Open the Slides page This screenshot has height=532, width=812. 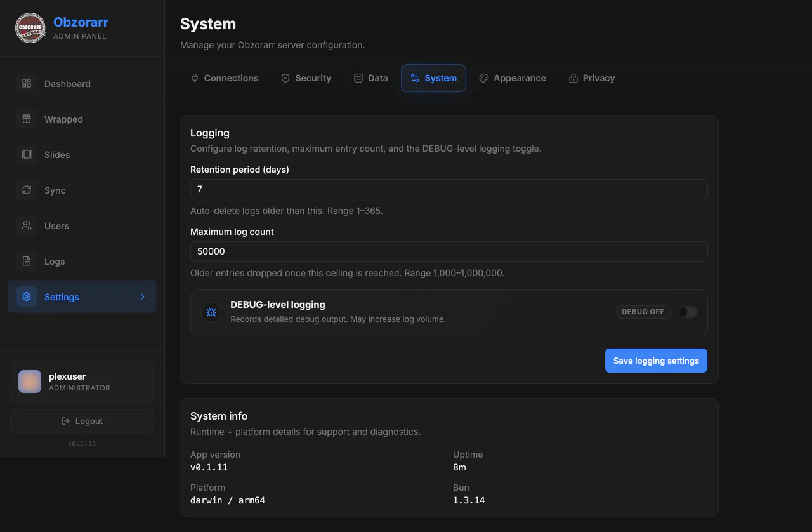point(82,154)
